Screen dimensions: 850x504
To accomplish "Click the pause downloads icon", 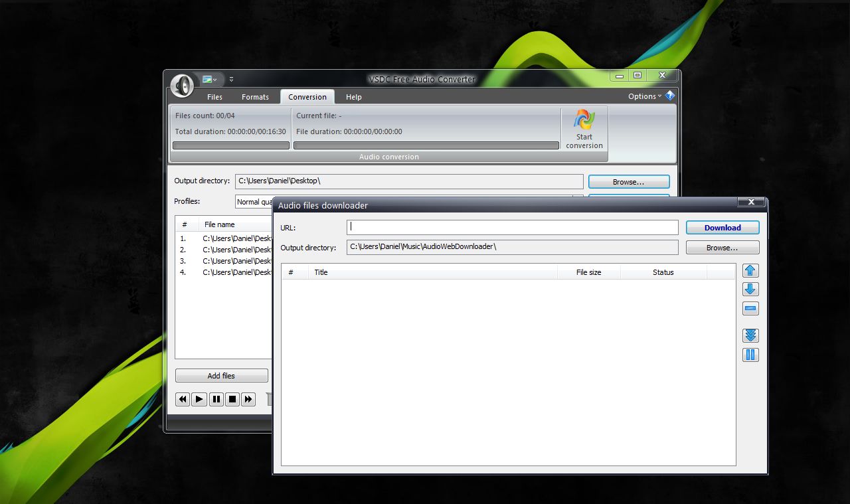I will (x=750, y=355).
